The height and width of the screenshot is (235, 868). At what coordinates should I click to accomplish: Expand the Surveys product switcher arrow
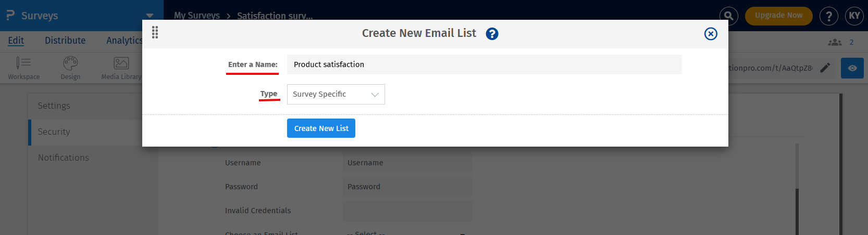pos(150,16)
